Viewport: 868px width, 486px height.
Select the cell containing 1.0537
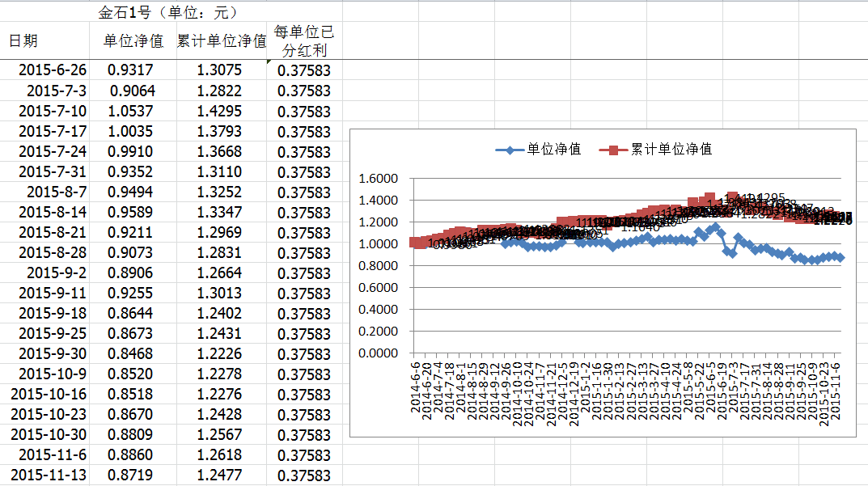point(131,111)
